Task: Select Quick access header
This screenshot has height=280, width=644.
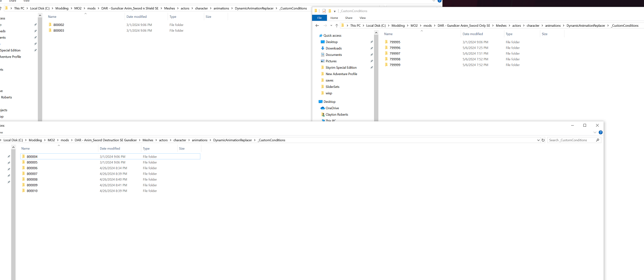Action: [332, 36]
